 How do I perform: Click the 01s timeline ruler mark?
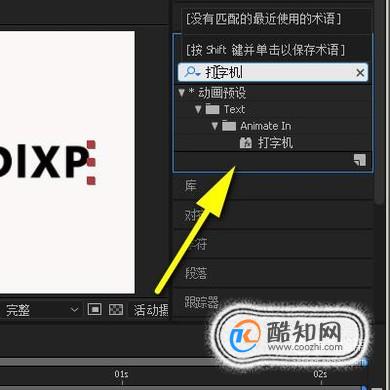pos(121,374)
